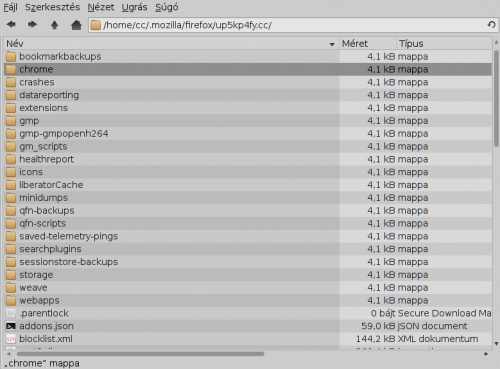This screenshot has width=500, height=369.
Task: Sort by the Név column header
Action: (x=171, y=44)
